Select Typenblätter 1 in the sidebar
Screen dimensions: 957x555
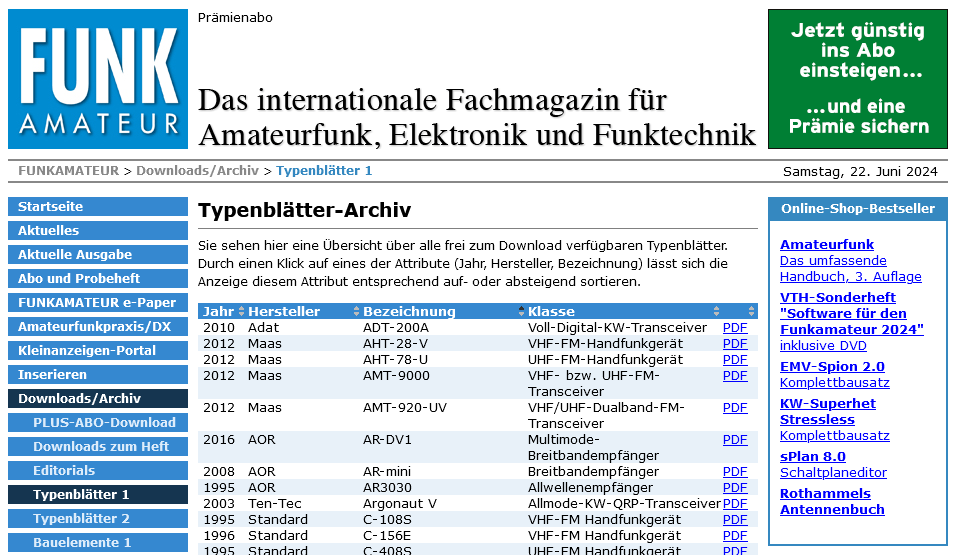(x=98, y=495)
